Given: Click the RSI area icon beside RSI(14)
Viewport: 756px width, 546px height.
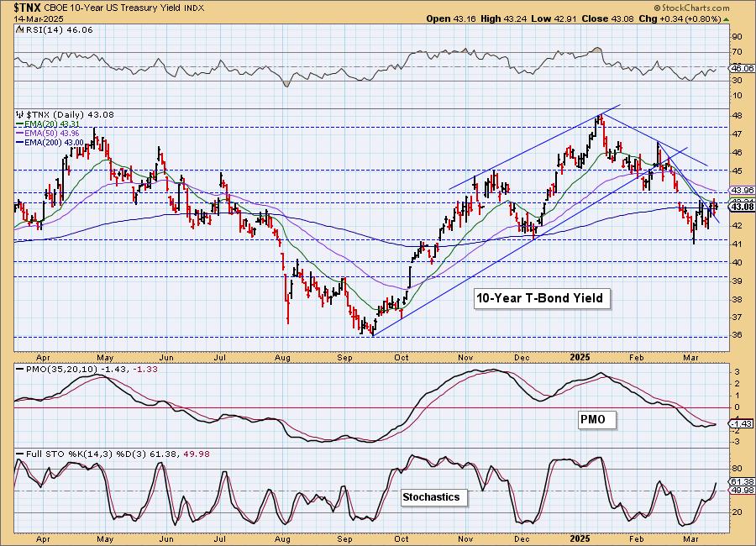Looking at the screenshot, I should 19,29.
